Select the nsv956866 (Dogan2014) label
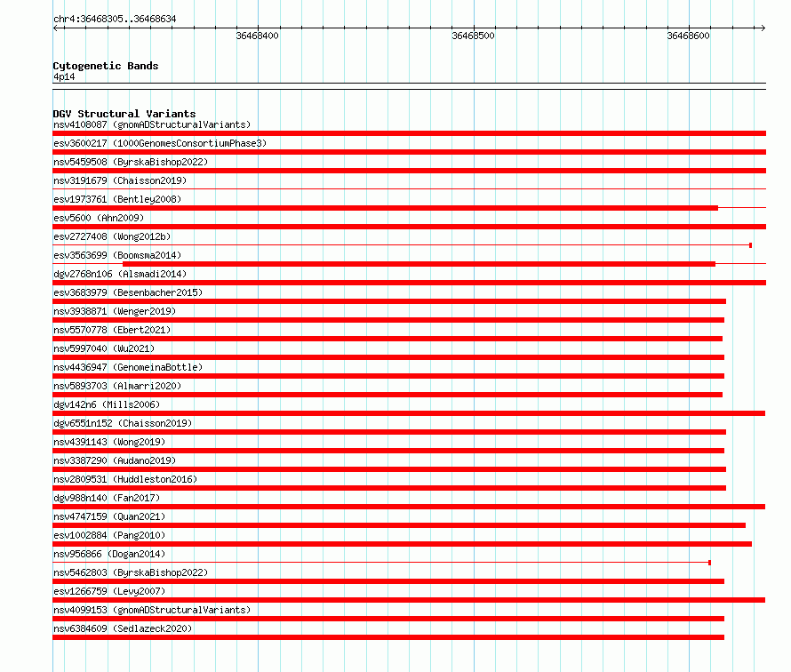Screen dimensions: 791x672 [x=109, y=554]
